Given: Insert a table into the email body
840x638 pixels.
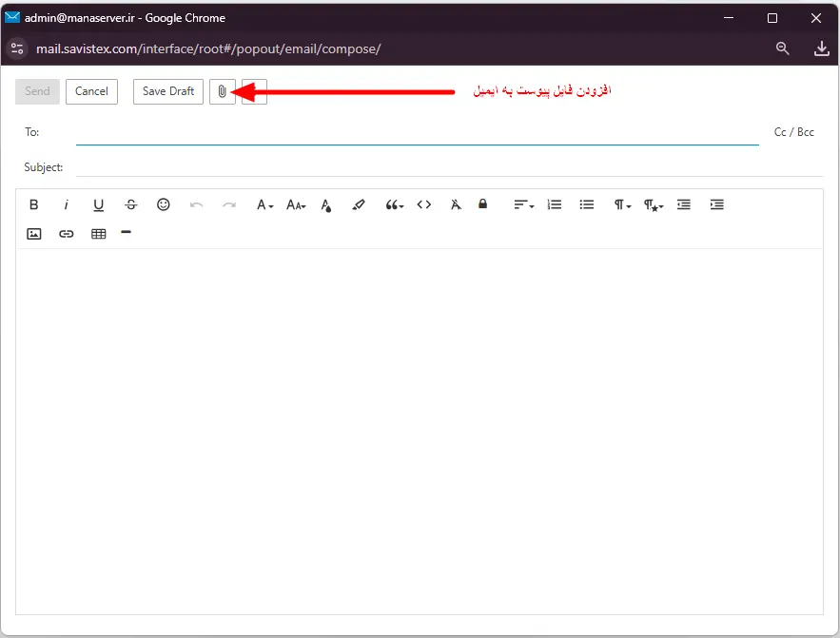Looking at the screenshot, I should (x=98, y=233).
